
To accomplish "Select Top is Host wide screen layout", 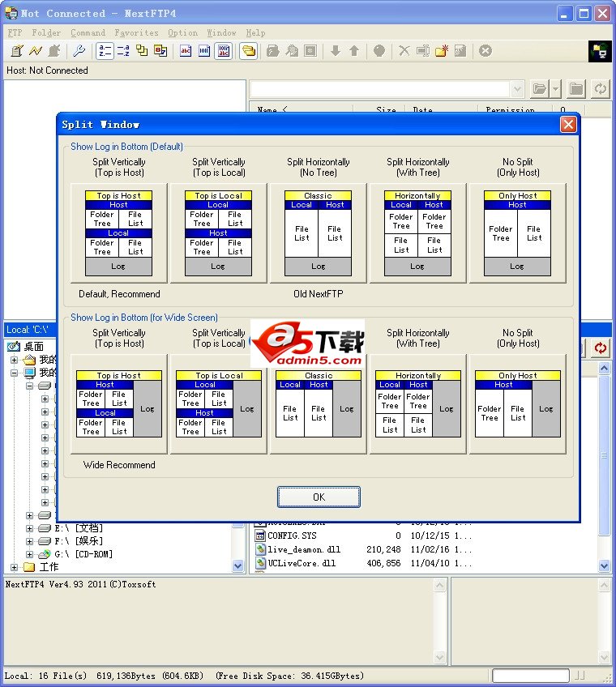I will [119, 403].
